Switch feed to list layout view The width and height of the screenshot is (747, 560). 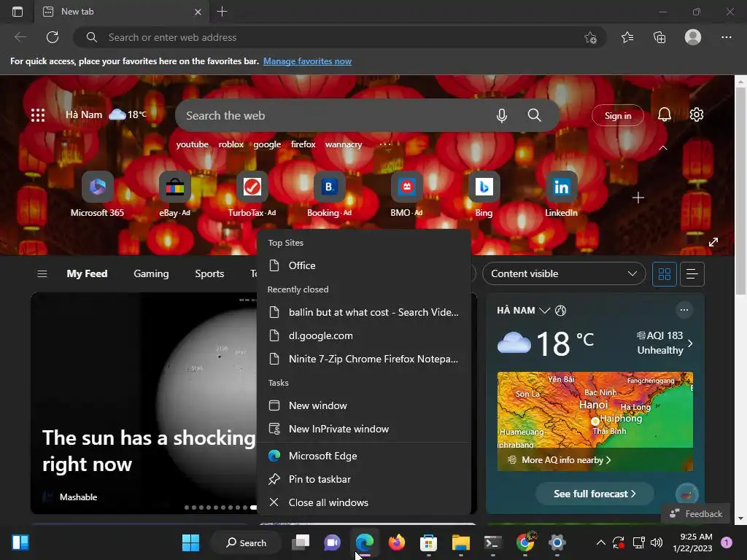pyautogui.click(x=692, y=274)
